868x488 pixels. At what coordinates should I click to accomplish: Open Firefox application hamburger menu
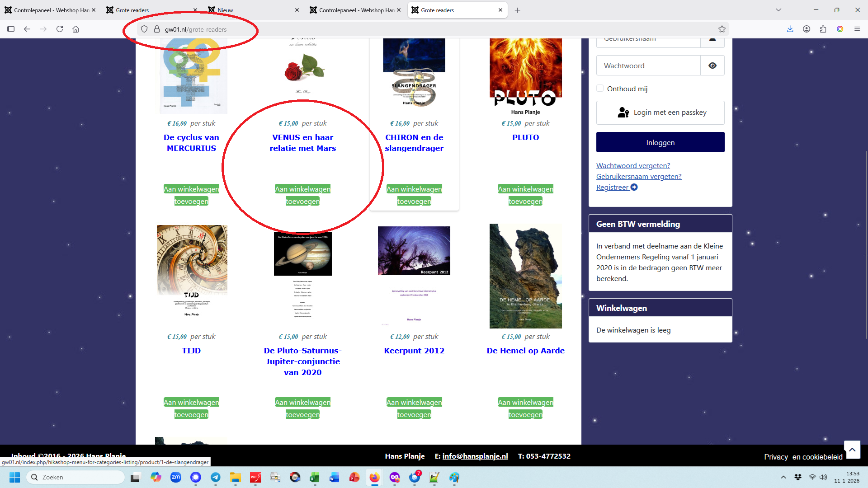[857, 29]
